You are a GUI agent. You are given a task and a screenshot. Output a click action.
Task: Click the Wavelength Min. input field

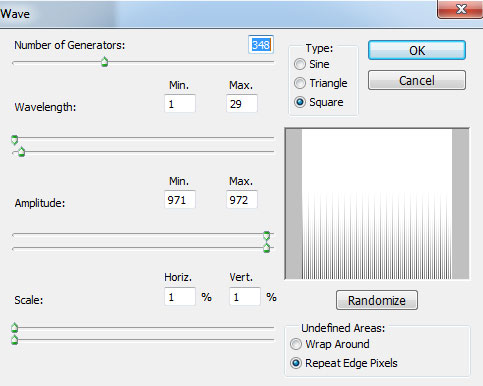click(180, 104)
